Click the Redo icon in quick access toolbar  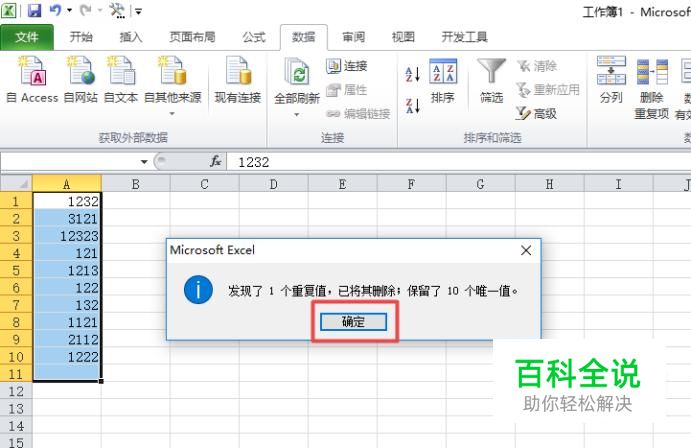[85, 10]
